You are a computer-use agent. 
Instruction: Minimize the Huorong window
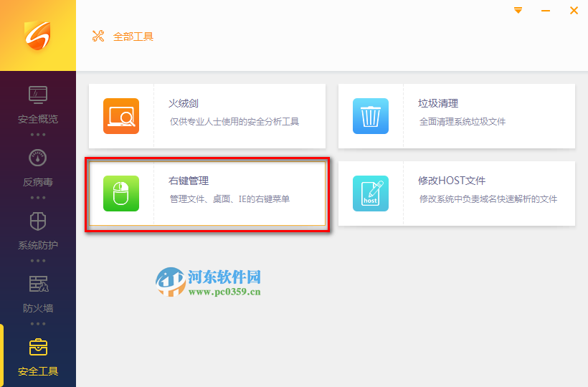[546, 11]
